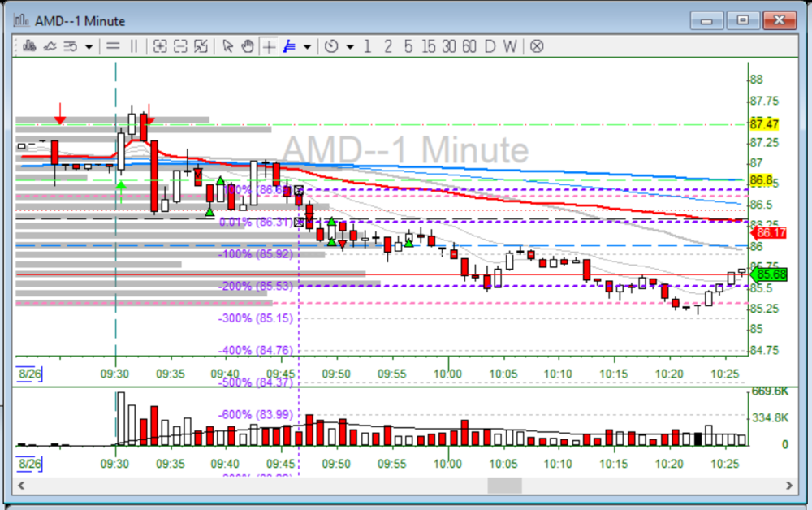
Task: Toggle the crosshair cursor tool
Action: 269,46
